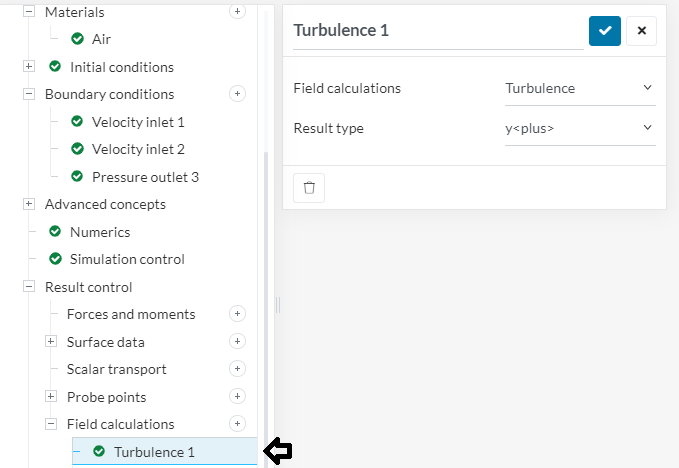Image resolution: width=679 pixels, height=468 pixels.
Task: Add a boundary condition with plus icon
Action: click(x=237, y=94)
